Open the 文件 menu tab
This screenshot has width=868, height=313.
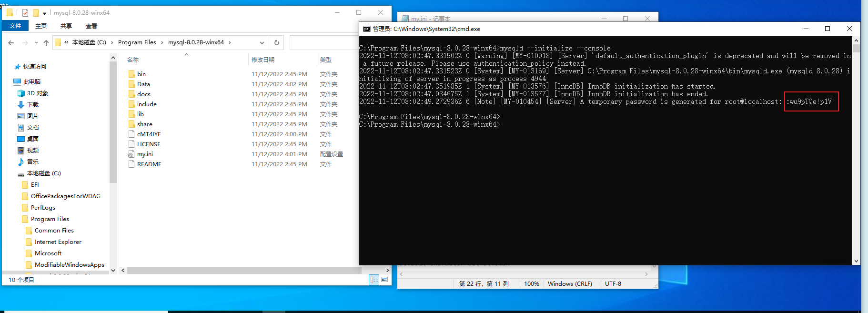click(15, 26)
